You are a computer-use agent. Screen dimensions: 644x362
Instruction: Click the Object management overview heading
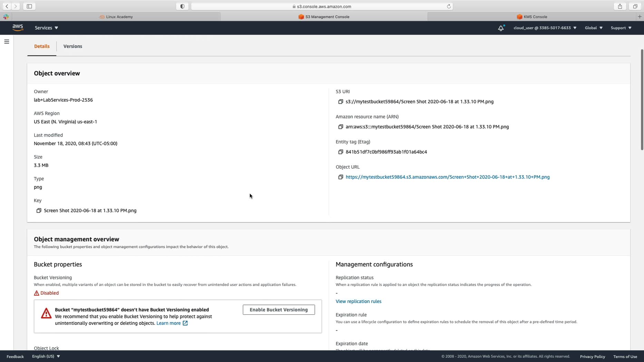pos(77,239)
